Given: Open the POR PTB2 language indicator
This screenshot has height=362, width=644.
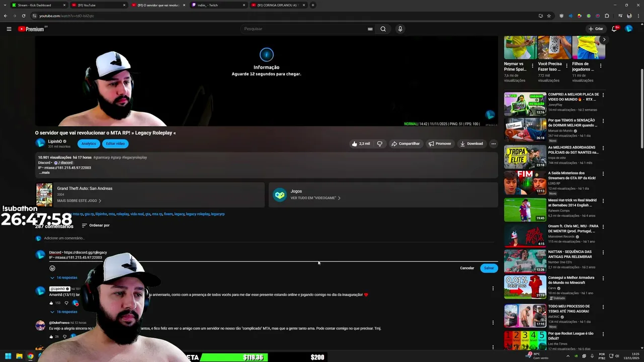Looking at the screenshot, I should point(602,356).
